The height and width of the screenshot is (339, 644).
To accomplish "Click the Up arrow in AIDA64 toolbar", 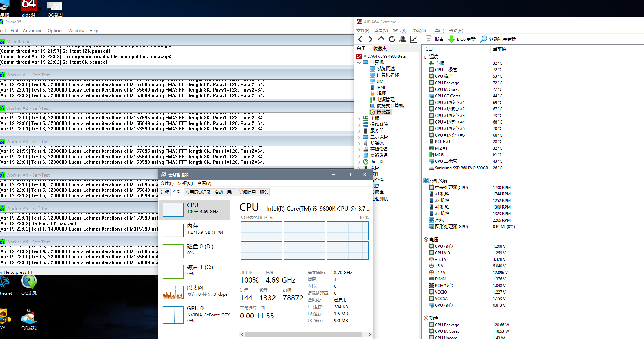I will (x=381, y=39).
